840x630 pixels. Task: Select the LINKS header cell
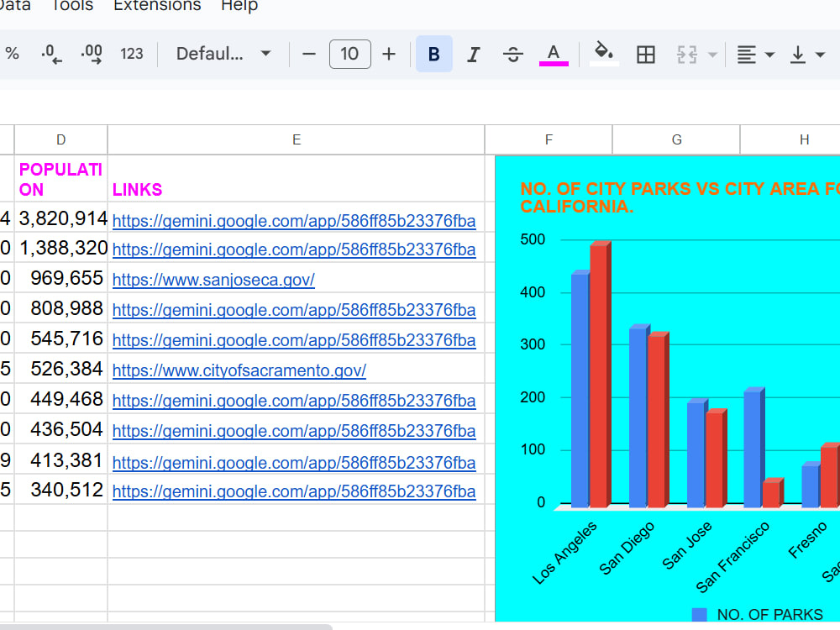(297, 179)
